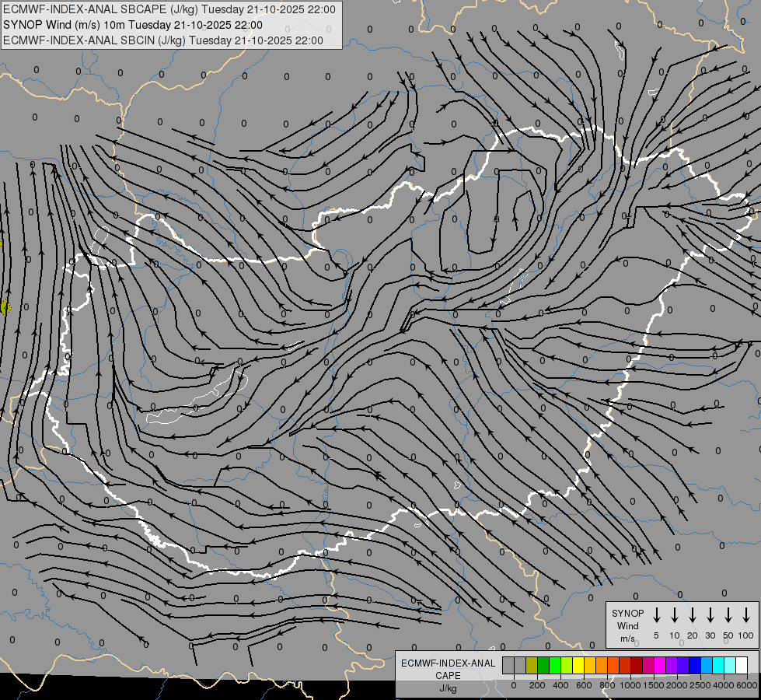Click the 20 m/s wind arrow symbol
This screenshot has height=700, width=761.
pos(692,614)
